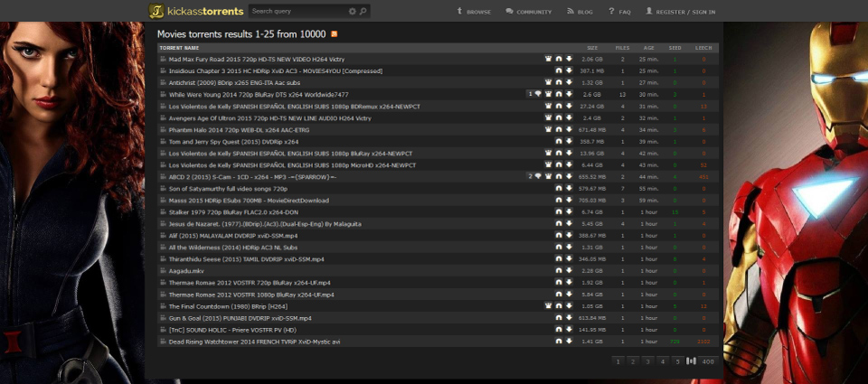
Task: Open Phantm Halo 2014 720p WEB-DL link
Action: click(x=239, y=130)
